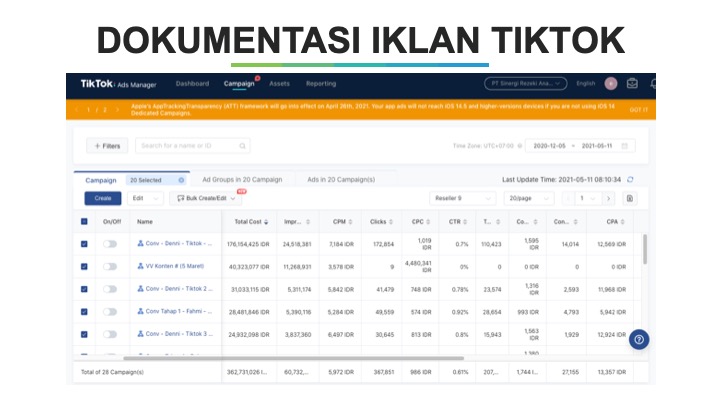Switch to Ads in 20 Campaign(s) tab
Screen dimensions: 720x405
[341, 180]
